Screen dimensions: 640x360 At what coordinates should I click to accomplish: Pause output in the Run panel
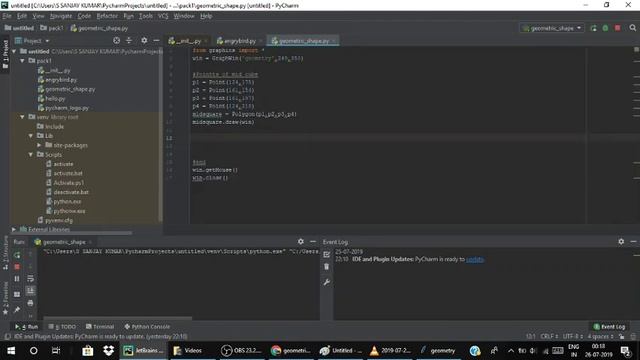[17, 279]
